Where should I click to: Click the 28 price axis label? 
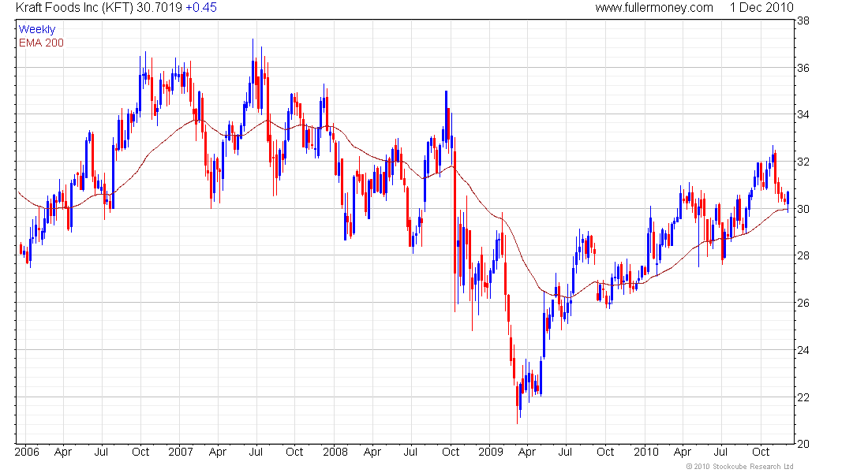[x=803, y=255]
